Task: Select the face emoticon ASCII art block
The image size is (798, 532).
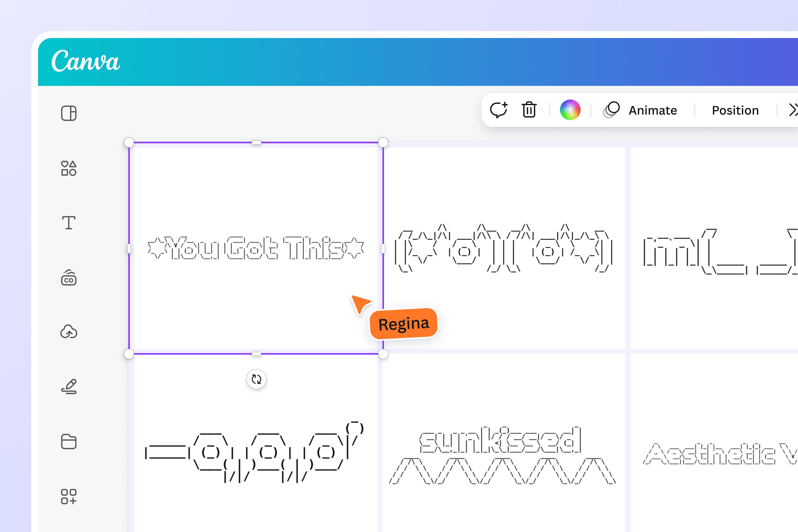Action: 505,249
